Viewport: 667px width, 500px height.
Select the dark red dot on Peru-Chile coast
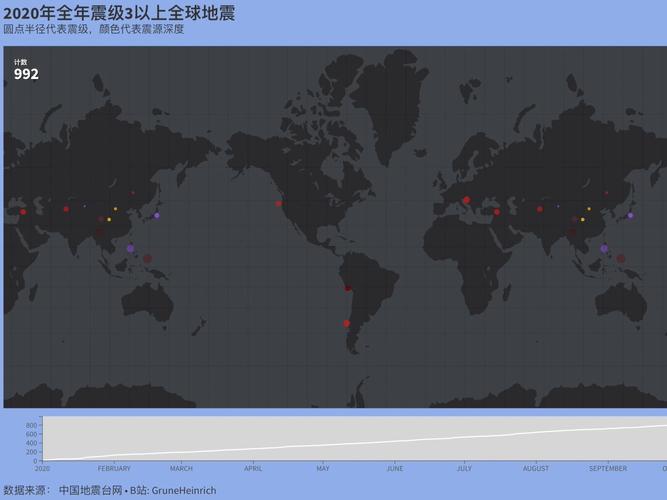[x=348, y=288]
